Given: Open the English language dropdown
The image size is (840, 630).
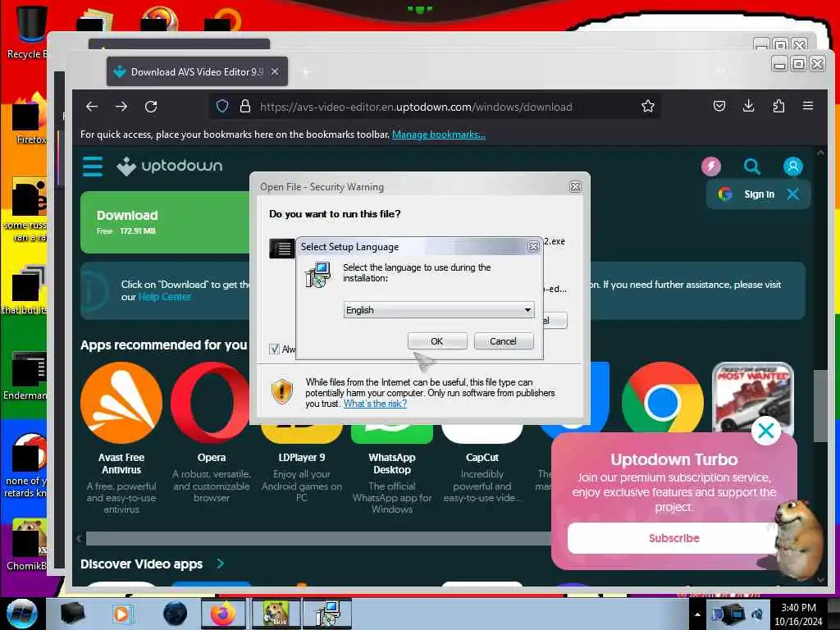Looking at the screenshot, I should point(438,309).
